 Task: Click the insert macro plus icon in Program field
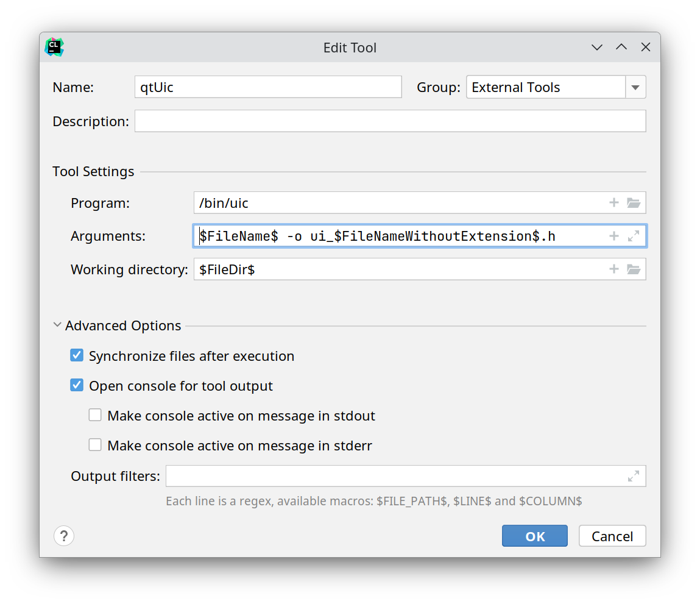[x=614, y=203]
